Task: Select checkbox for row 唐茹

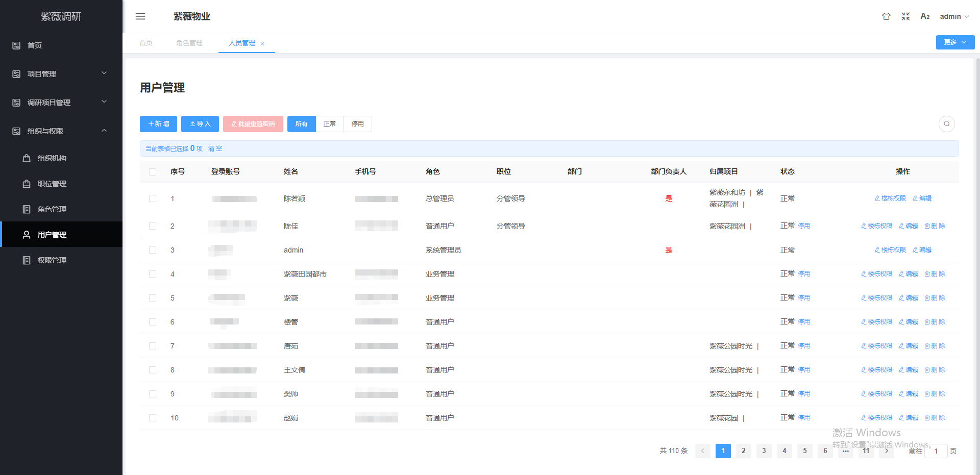Action: (x=153, y=346)
